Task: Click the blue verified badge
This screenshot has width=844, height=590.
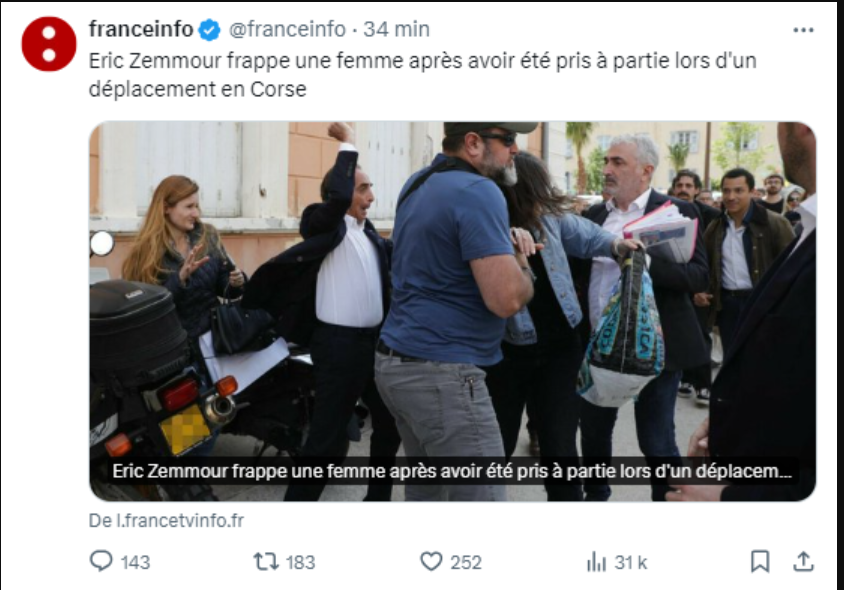Action: pyautogui.click(x=209, y=30)
